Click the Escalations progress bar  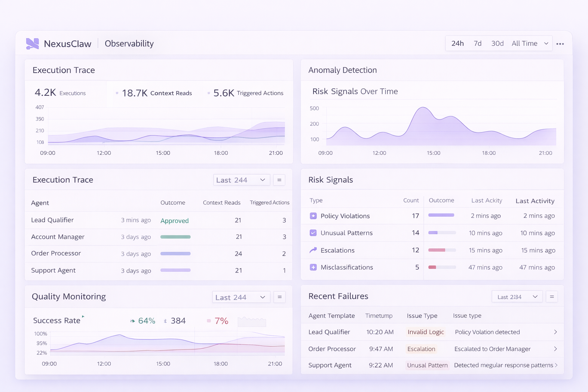tap(442, 250)
